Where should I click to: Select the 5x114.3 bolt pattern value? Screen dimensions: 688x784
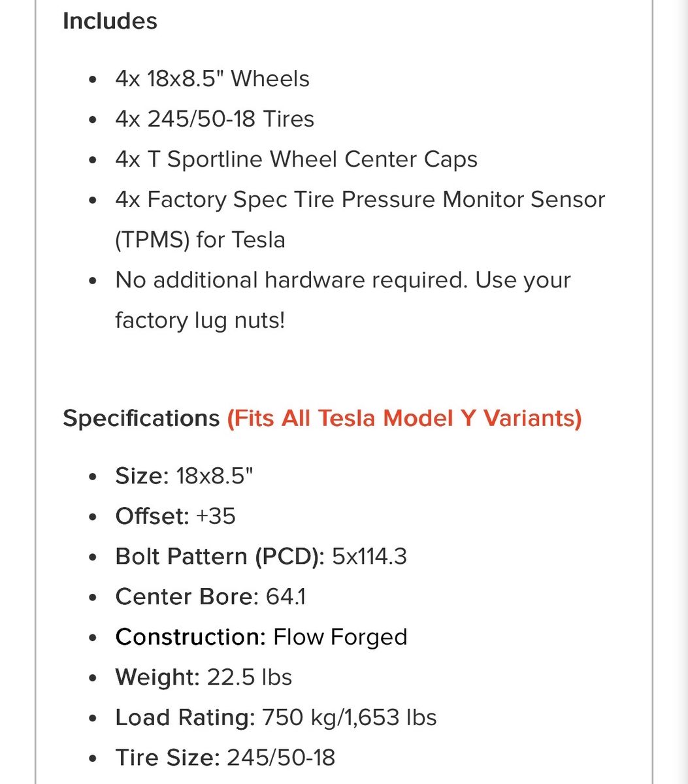coord(369,557)
